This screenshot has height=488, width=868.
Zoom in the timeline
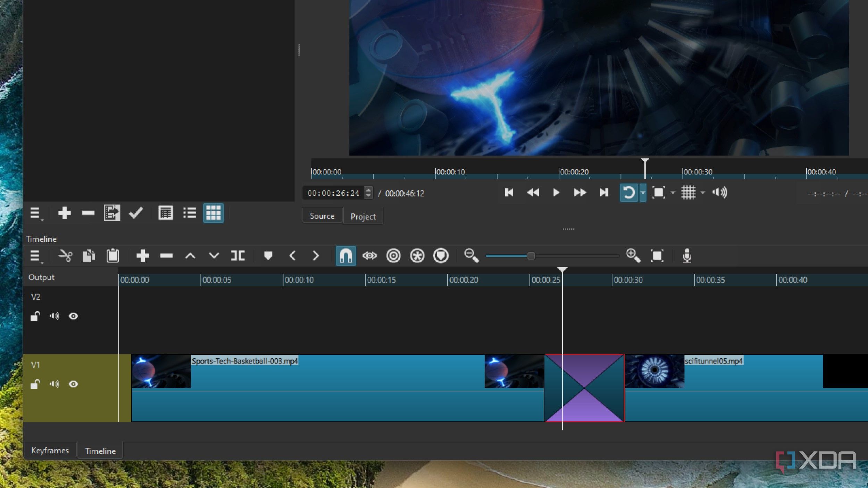633,255
